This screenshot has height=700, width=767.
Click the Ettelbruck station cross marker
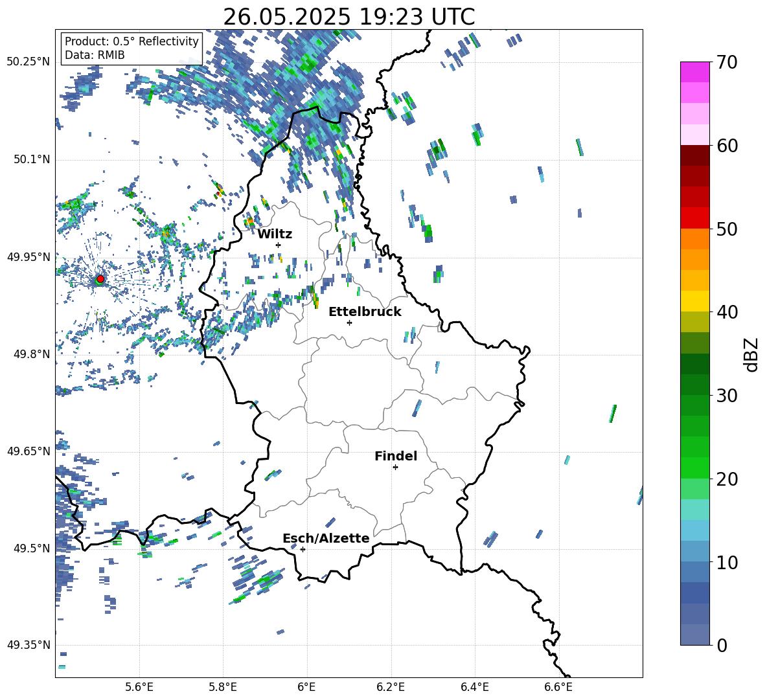tap(349, 322)
